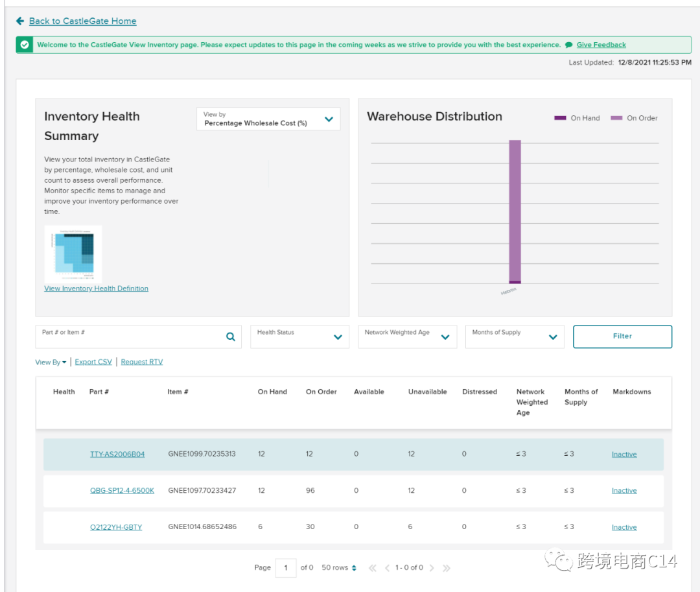Click the back arrow icon beside CastleGate Home
Screen dimensions: 700x592
(x=20, y=21)
